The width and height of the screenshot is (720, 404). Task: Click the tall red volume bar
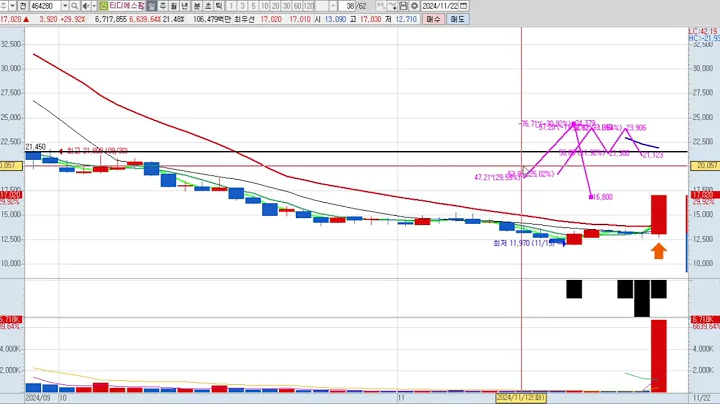658,356
